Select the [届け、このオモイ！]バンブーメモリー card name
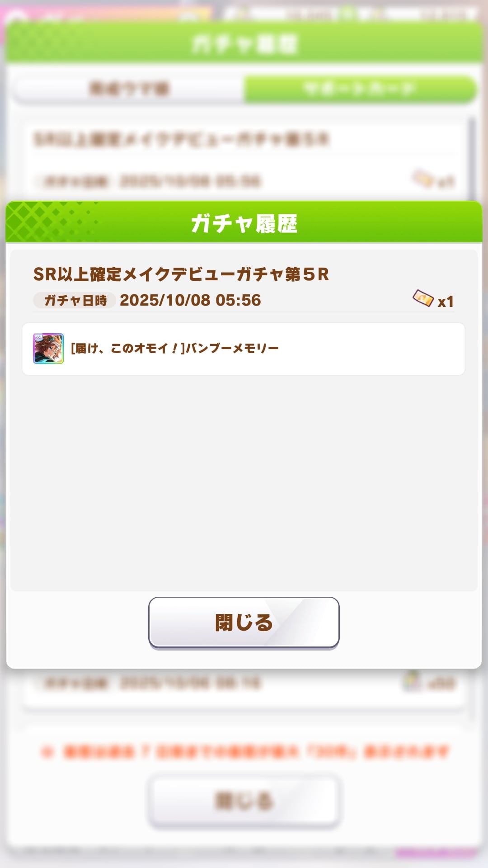Screen dimensions: 488x868 pos(175,349)
